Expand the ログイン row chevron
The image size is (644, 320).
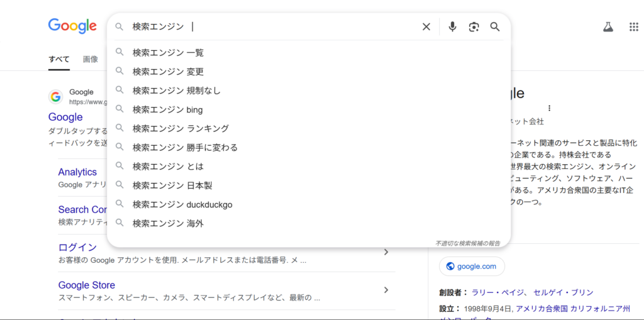[x=386, y=252]
